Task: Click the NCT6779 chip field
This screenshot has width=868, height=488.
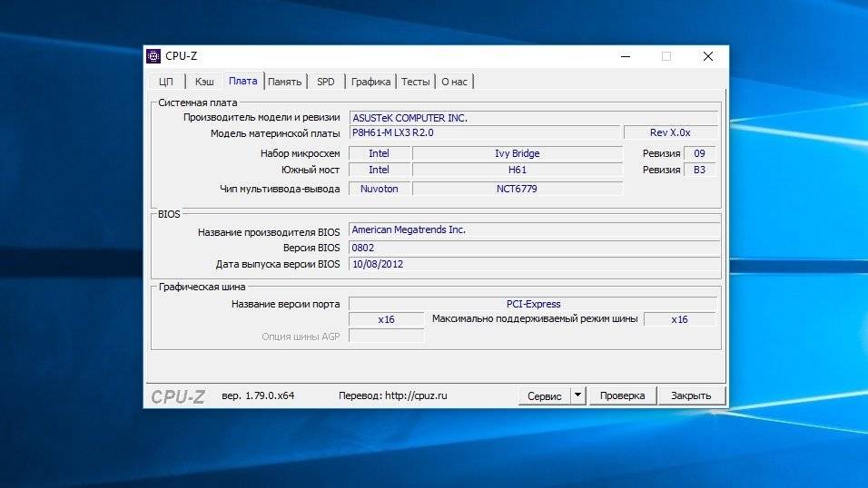Action: tap(517, 189)
